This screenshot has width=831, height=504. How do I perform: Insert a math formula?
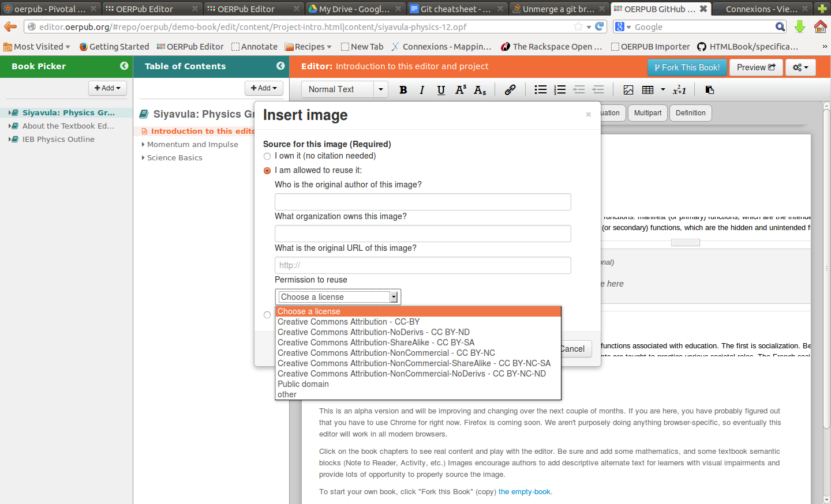pyautogui.click(x=679, y=89)
